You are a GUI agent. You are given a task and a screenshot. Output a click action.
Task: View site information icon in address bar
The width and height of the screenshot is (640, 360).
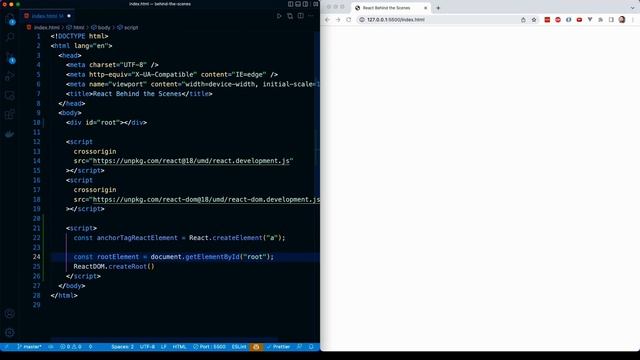[x=362, y=20]
